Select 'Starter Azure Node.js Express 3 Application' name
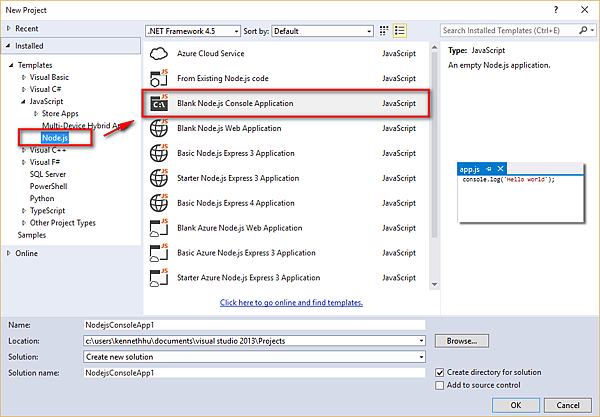Image resolution: width=600 pixels, height=417 pixels. (248, 278)
